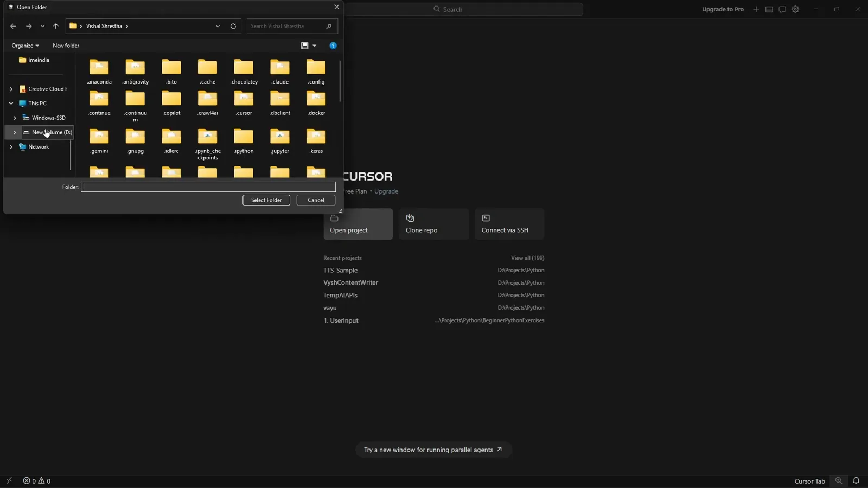Expand the Network tree node
The height and width of the screenshot is (488, 868).
pos(11,147)
